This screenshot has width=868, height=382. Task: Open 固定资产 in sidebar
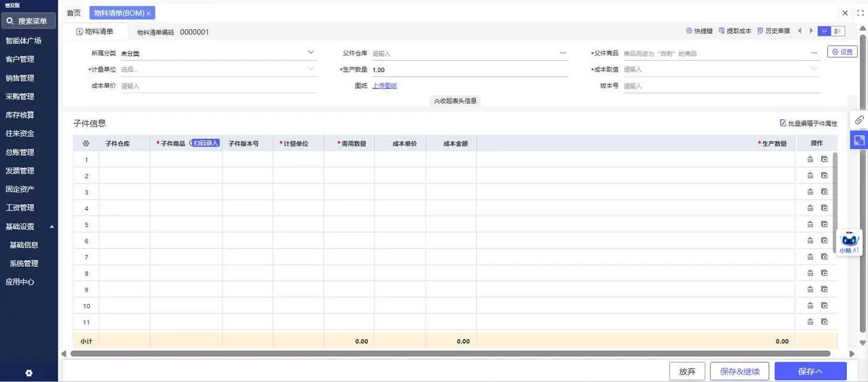pyautogui.click(x=20, y=189)
